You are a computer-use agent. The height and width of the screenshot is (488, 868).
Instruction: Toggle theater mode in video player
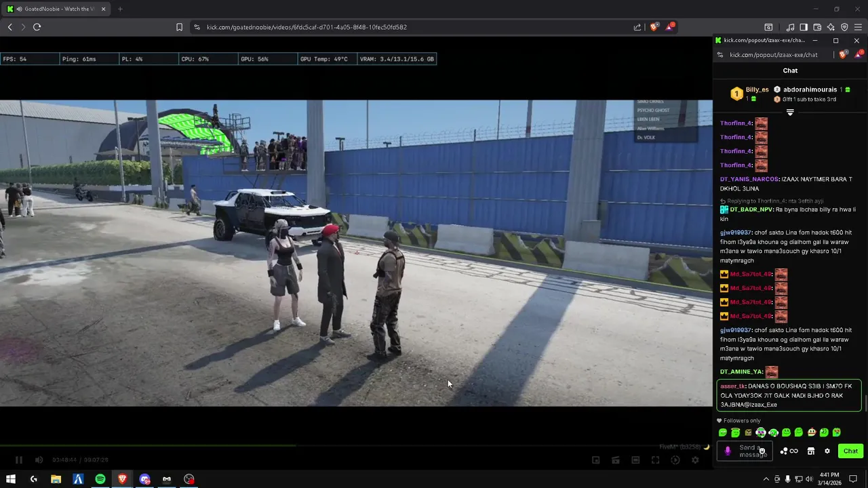635,460
